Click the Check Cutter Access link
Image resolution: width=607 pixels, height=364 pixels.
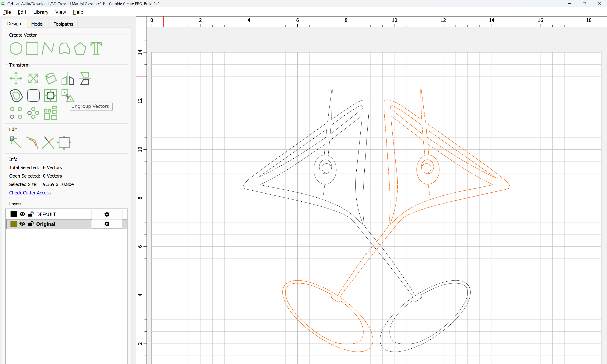pos(30,193)
